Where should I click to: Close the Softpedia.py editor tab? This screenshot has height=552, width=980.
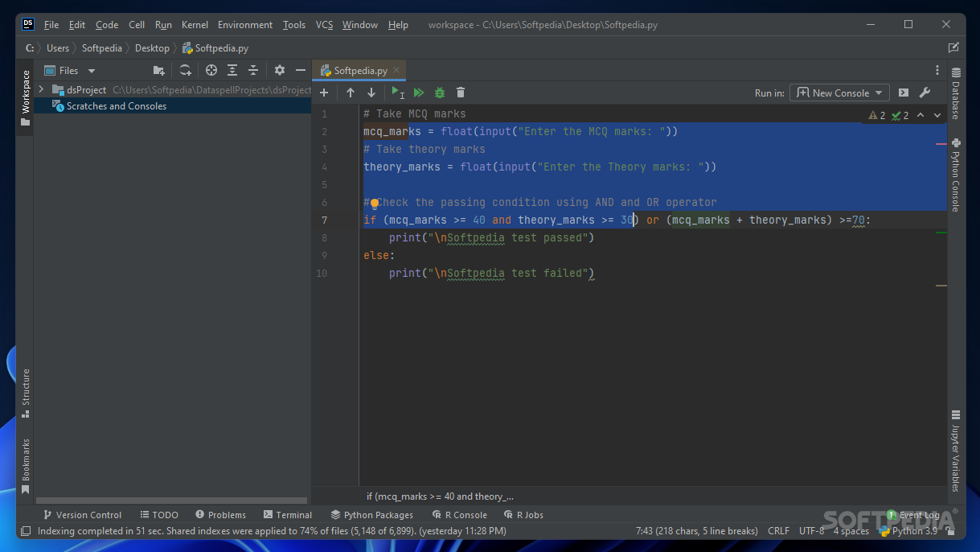(396, 71)
